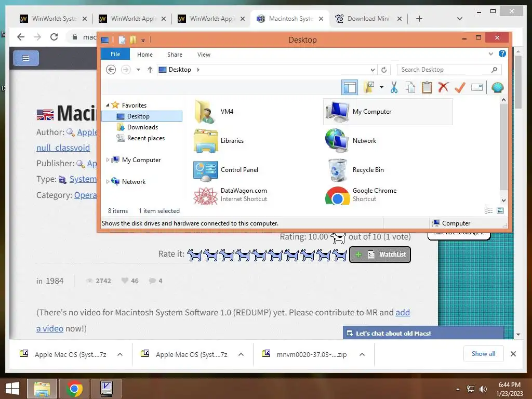Click the Cut scissors icon
532x399 pixels.
394,87
